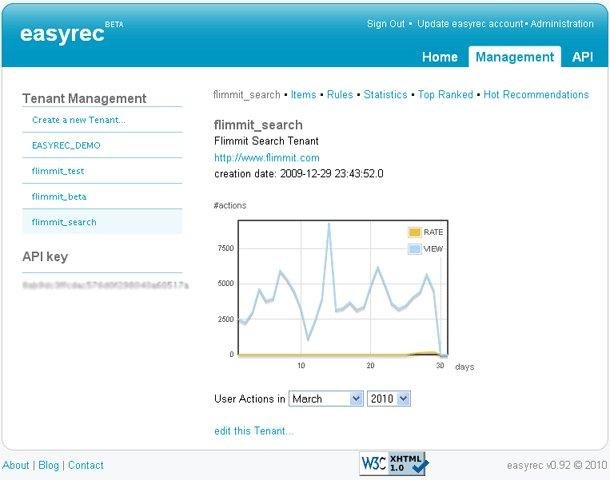This screenshot has height=480, width=610.
Task: Click the creation date text
Action: [x=298, y=173]
